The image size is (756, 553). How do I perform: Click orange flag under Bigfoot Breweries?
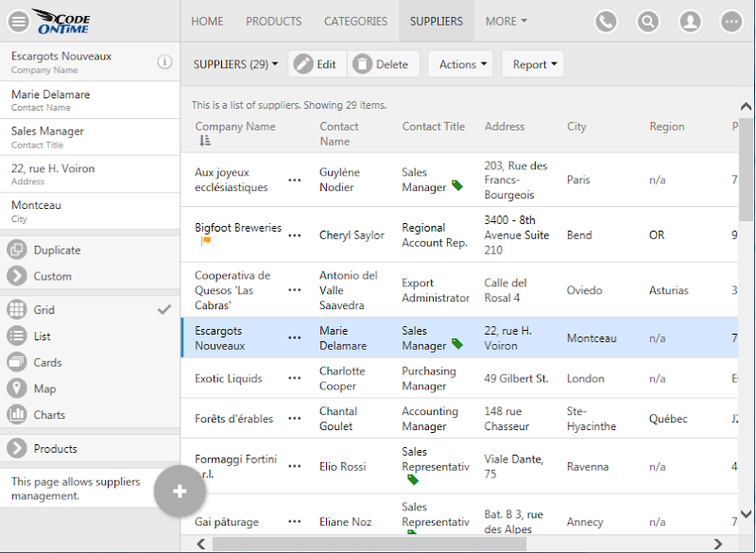(x=206, y=241)
